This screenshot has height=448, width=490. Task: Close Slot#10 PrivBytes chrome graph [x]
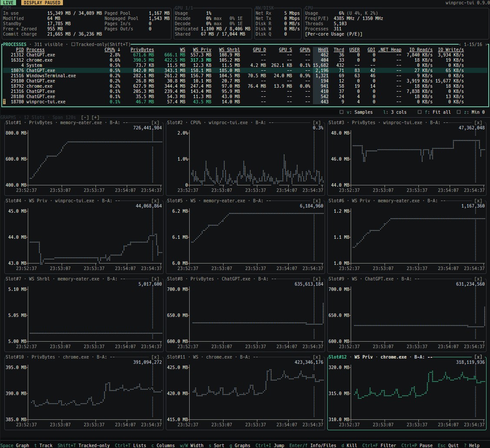(x=155, y=357)
